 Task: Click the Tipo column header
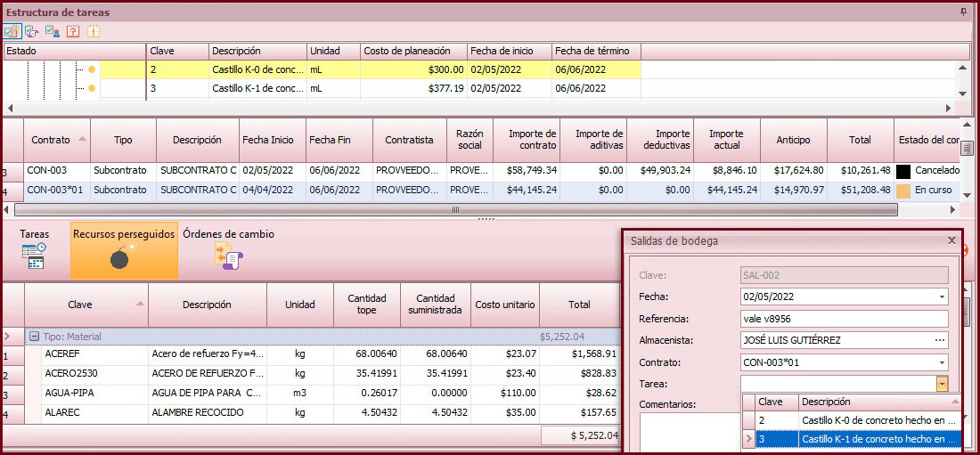click(123, 140)
